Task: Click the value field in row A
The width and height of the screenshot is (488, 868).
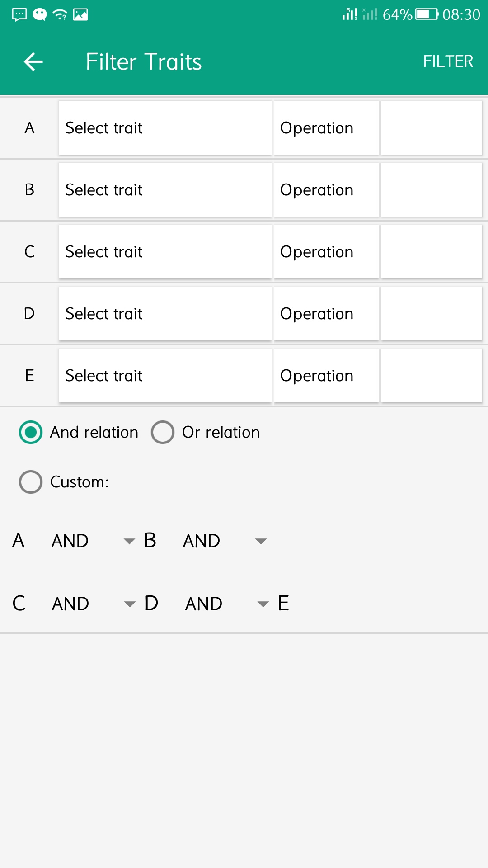Action: coord(431,128)
